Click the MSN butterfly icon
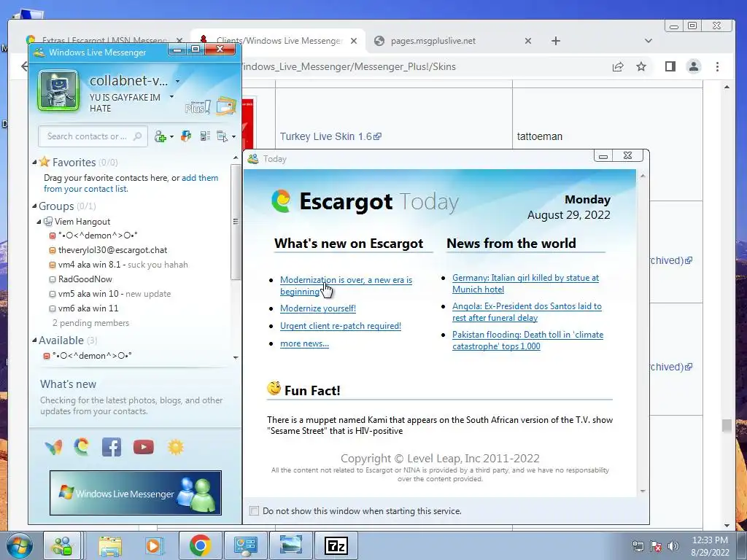This screenshot has height=560, width=747. [x=53, y=447]
